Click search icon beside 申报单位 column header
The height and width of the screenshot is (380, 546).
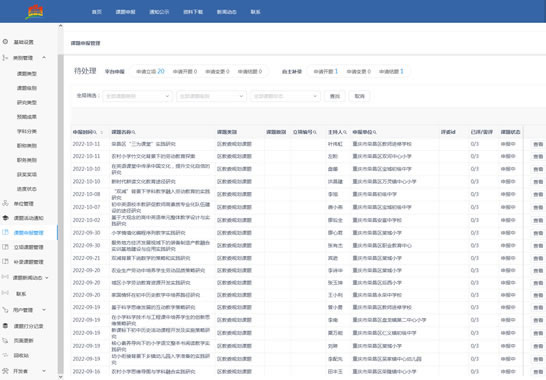(374, 132)
